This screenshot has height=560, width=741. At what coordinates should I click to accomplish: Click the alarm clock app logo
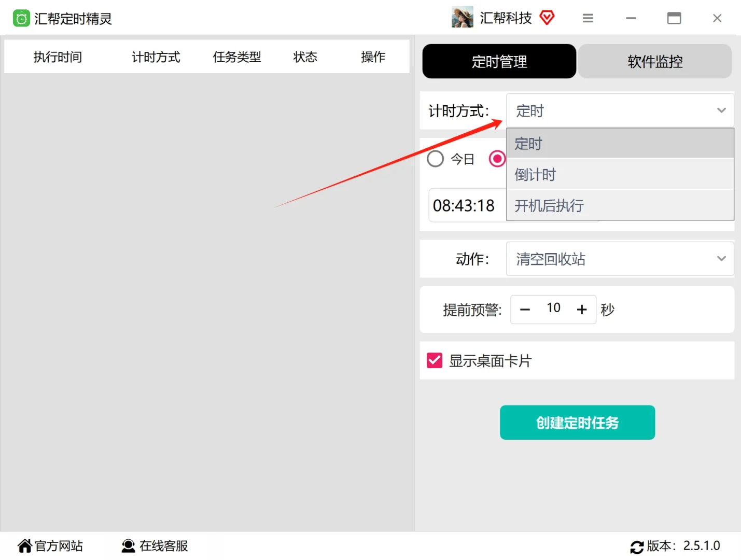21,18
